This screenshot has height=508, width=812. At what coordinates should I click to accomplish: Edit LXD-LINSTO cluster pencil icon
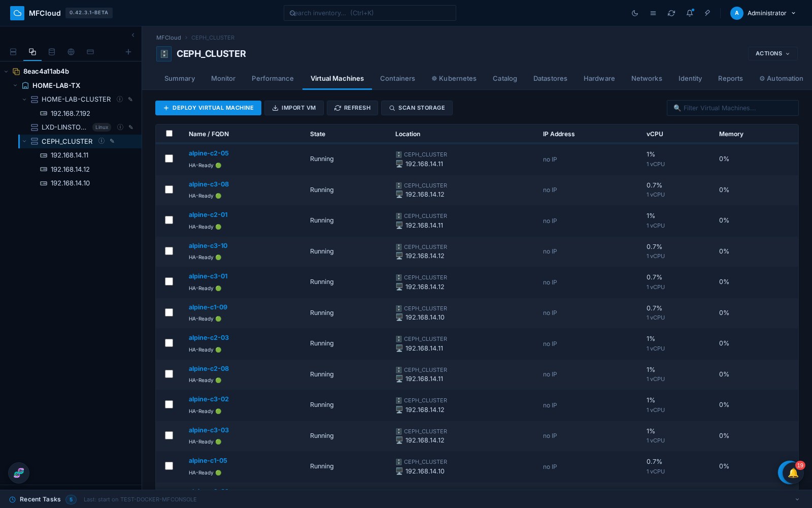131,127
